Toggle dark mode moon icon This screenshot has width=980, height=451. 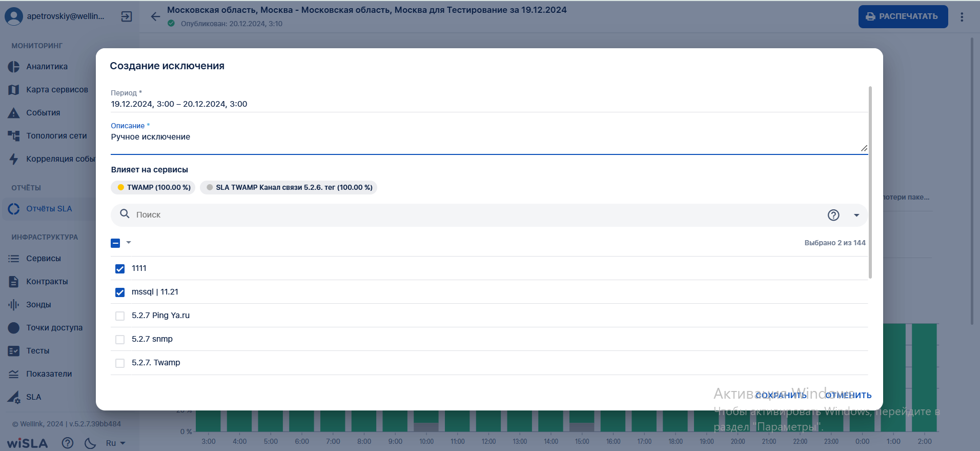pos(90,443)
